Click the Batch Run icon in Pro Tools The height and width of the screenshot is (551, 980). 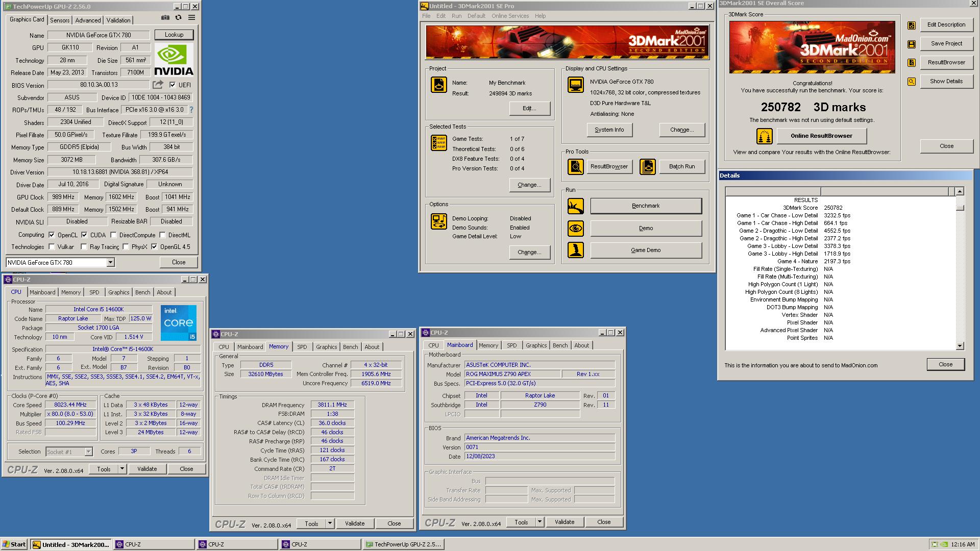click(x=648, y=166)
